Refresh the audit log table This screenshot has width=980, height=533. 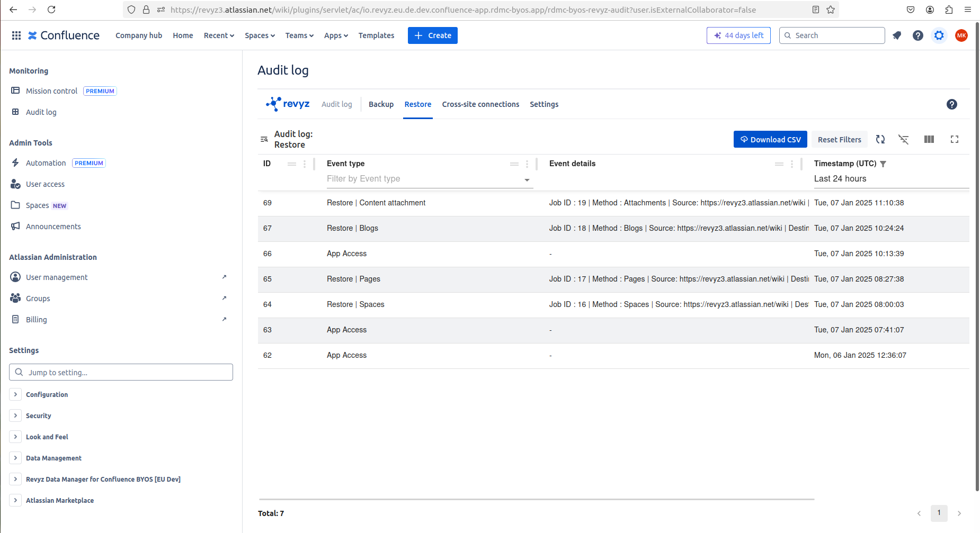point(880,139)
